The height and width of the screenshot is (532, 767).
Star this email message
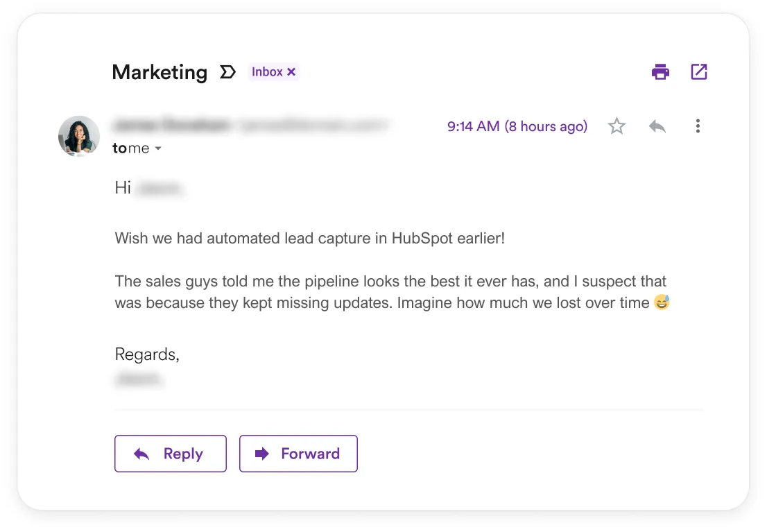pos(617,126)
